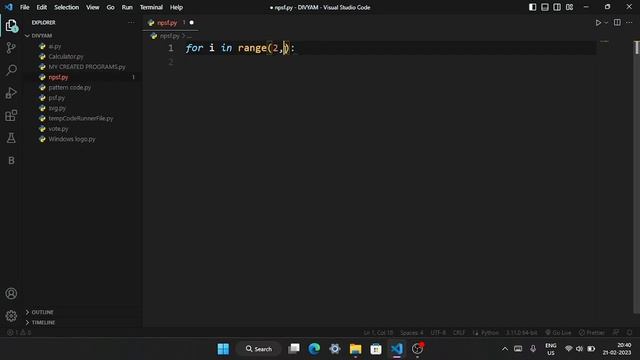Toggle the secondary side bar layout
This screenshot has width=640, height=360.
(x=557, y=7)
